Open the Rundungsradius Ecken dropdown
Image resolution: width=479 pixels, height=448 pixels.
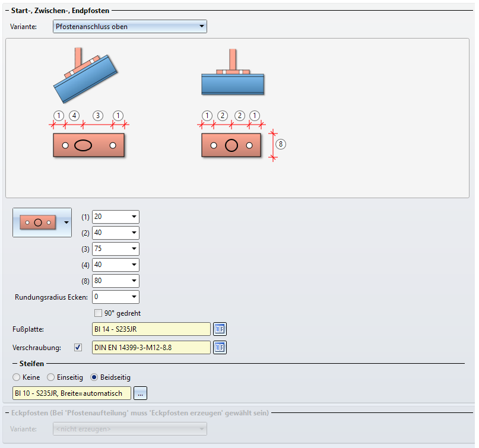point(134,297)
